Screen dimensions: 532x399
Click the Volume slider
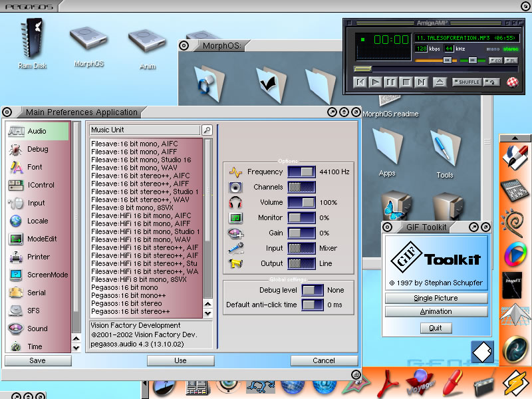click(302, 202)
